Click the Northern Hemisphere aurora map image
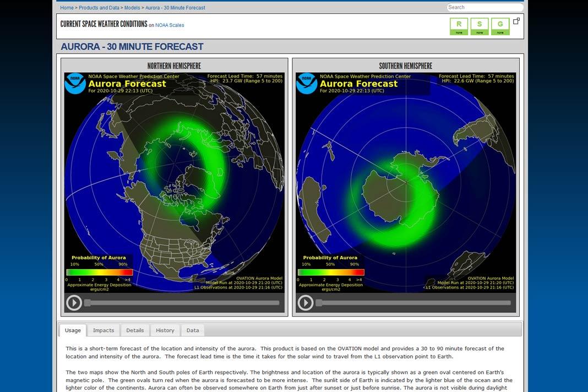The height and width of the screenshot is (392, 588). [x=175, y=183]
